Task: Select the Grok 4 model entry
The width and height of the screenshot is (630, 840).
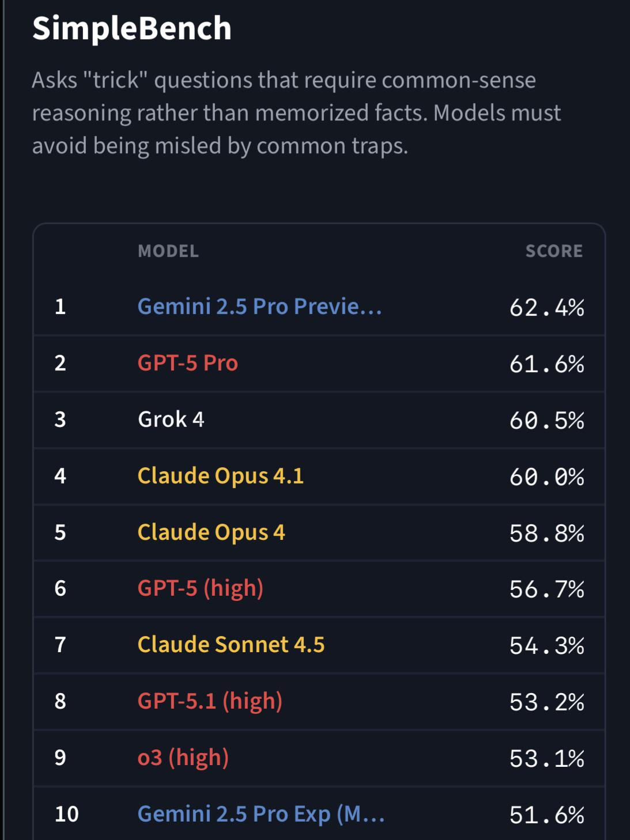Action: [x=171, y=419]
